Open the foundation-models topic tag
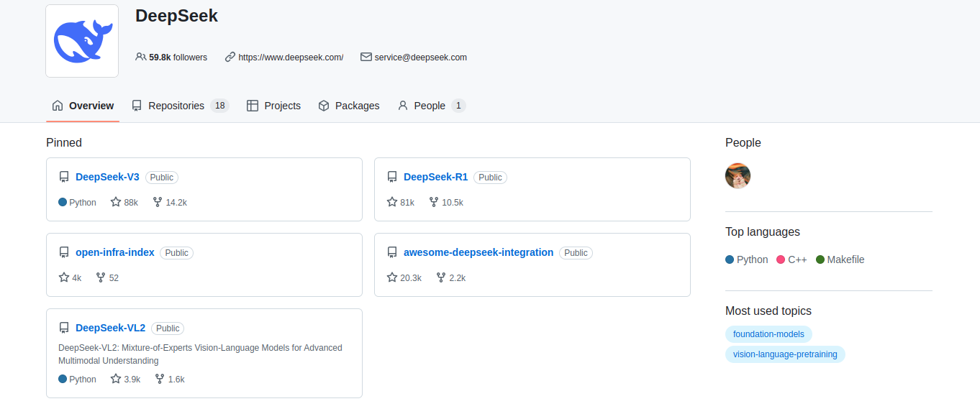 coord(768,334)
